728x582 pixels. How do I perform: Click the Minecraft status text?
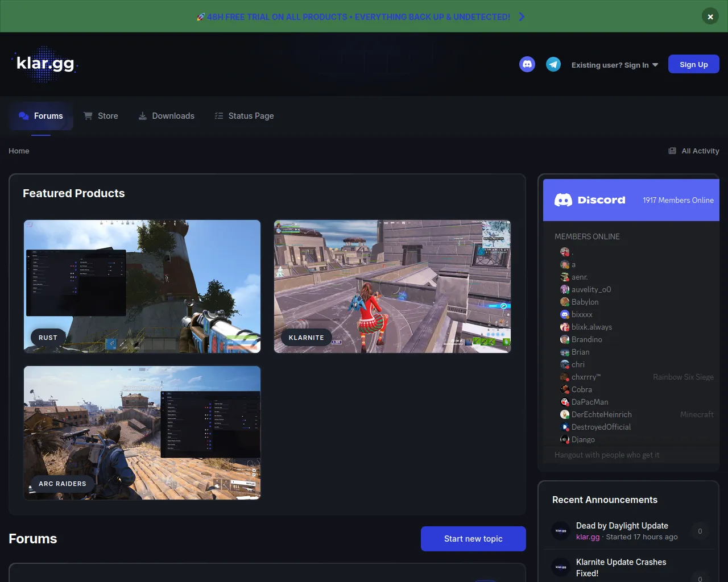click(x=697, y=414)
